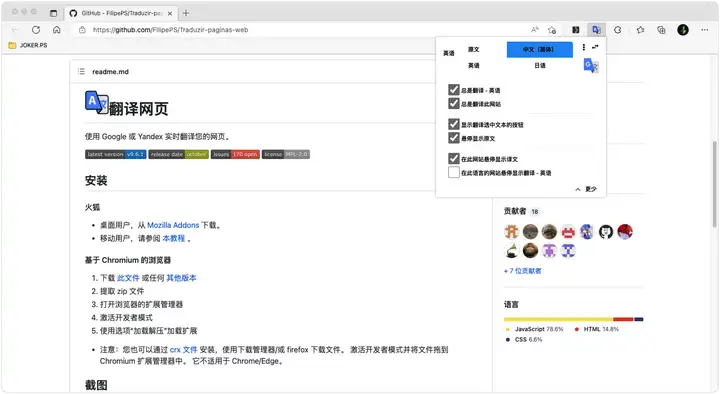Image resolution: width=720 pixels, height=394 pixels.
Task: Close the GitHub browser tab
Action: coord(170,13)
